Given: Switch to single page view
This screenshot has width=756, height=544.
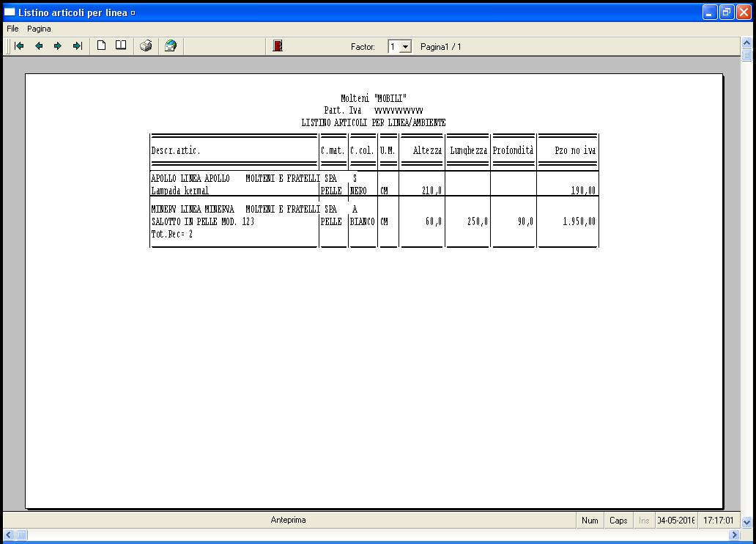Looking at the screenshot, I should [101, 46].
